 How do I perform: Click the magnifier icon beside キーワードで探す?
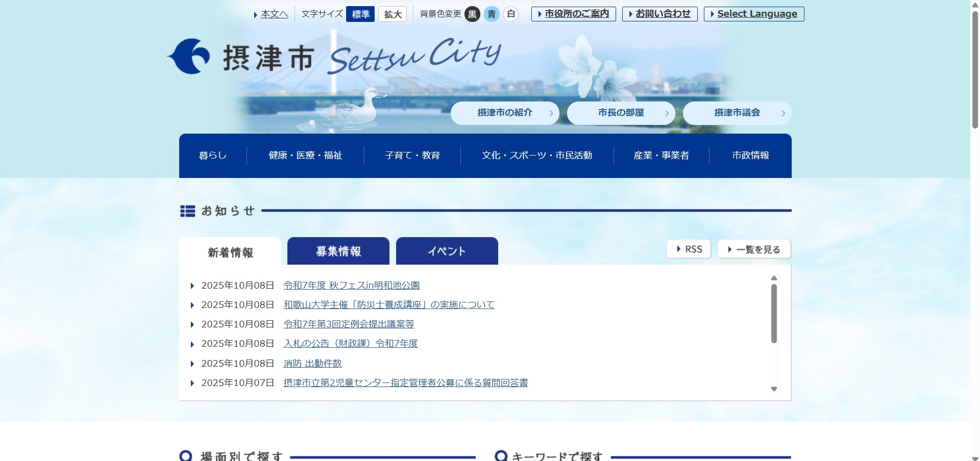coord(502,456)
